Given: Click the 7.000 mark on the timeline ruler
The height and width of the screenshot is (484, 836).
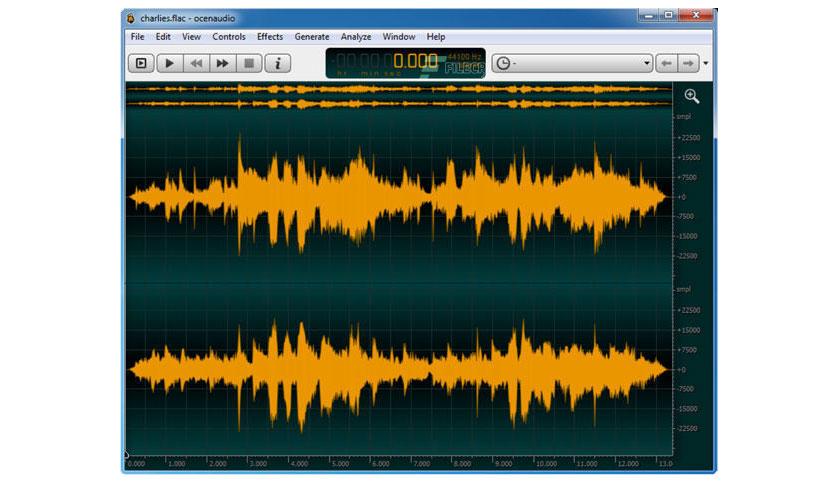Looking at the screenshot, I should (x=421, y=464).
